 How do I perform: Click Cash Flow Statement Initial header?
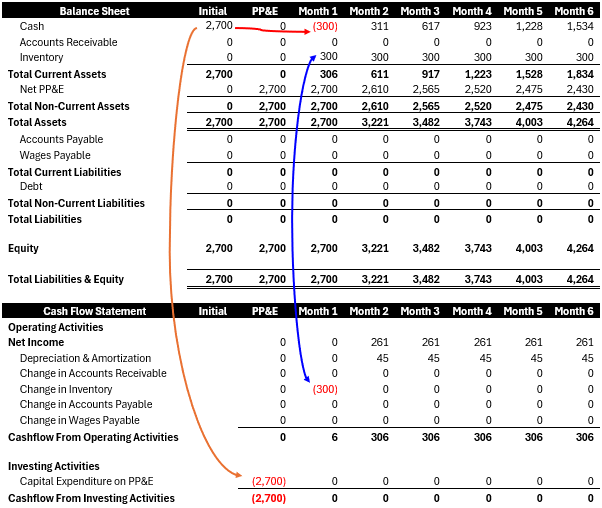click(212, 311)
